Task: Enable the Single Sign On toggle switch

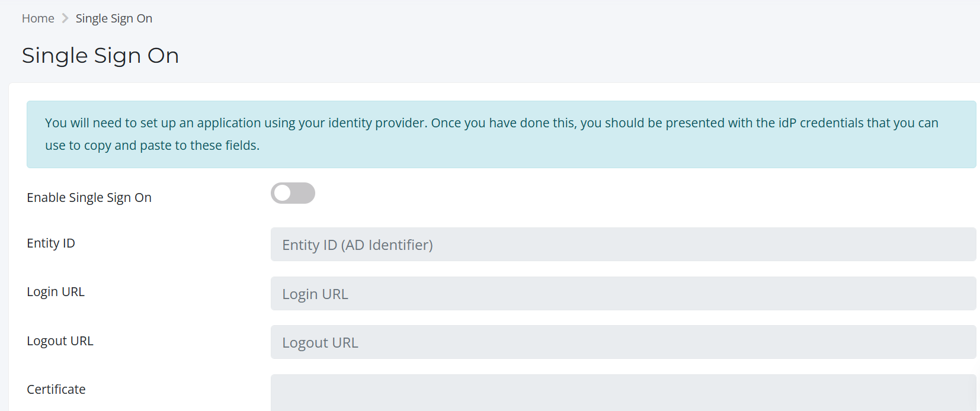Action: click(293, 193)
